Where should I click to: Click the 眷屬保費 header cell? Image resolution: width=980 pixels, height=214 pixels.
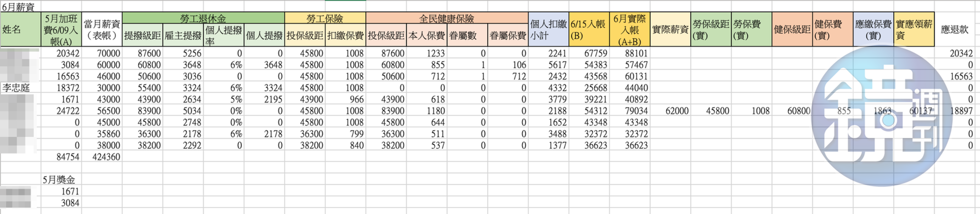pyautogui.click(x=508, y=35)
